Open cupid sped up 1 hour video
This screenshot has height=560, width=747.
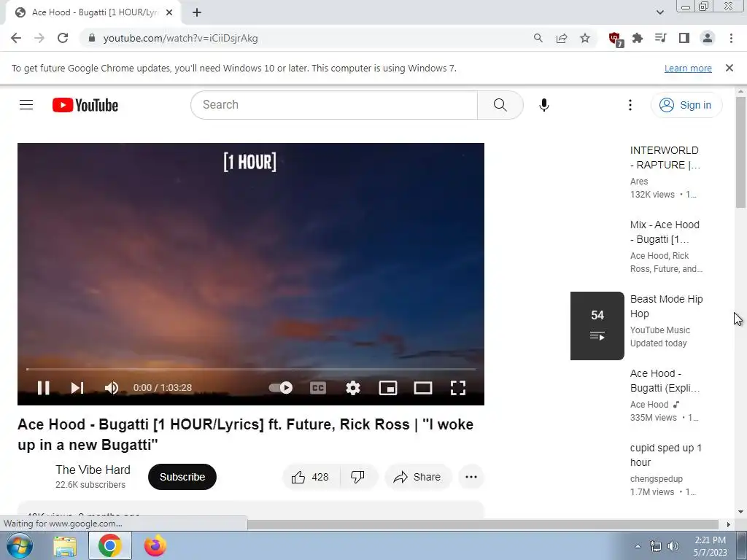click(665, 455)
